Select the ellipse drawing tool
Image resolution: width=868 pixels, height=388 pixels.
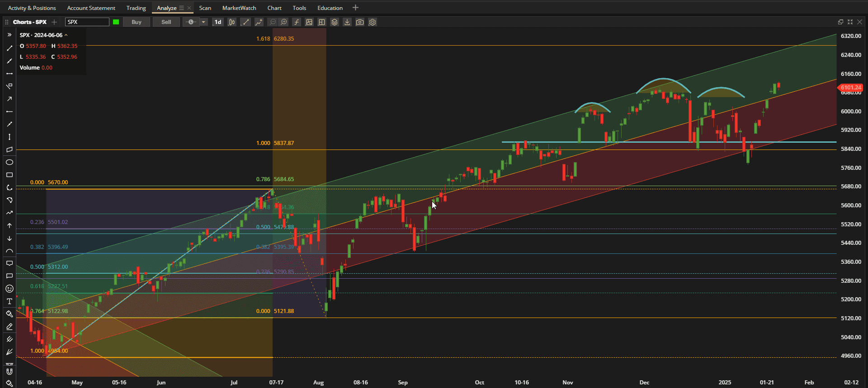coord(9,162)
